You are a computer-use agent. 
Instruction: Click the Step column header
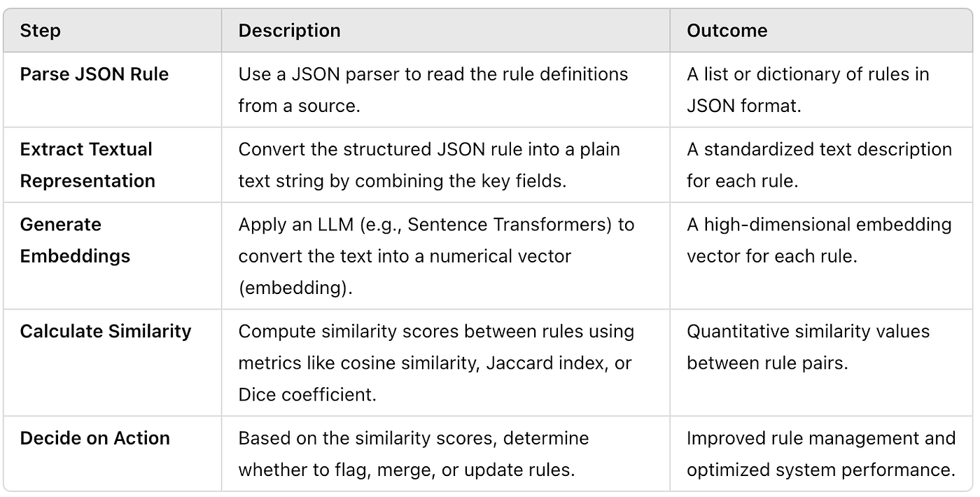41,31
